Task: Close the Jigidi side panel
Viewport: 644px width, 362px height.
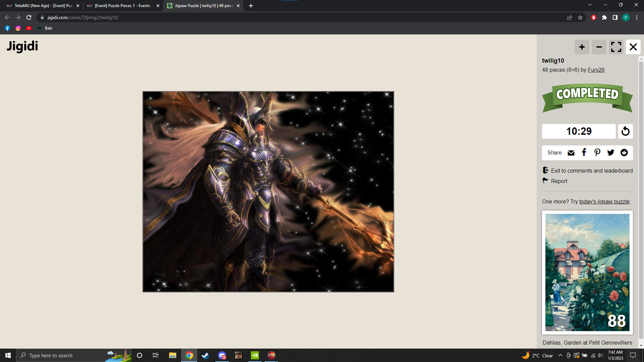Action: coord(633,47)
